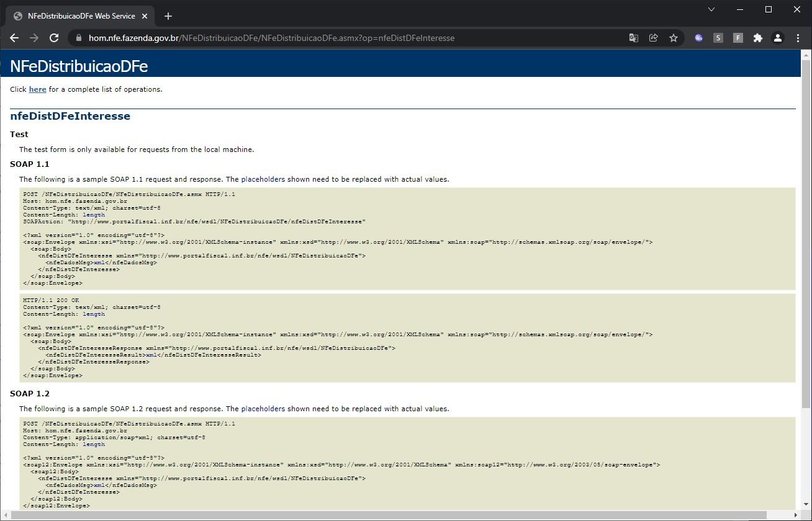This screenshot has height=521, width=812.
Task: Open the 'S' extension icon
Action: [718, 38]
